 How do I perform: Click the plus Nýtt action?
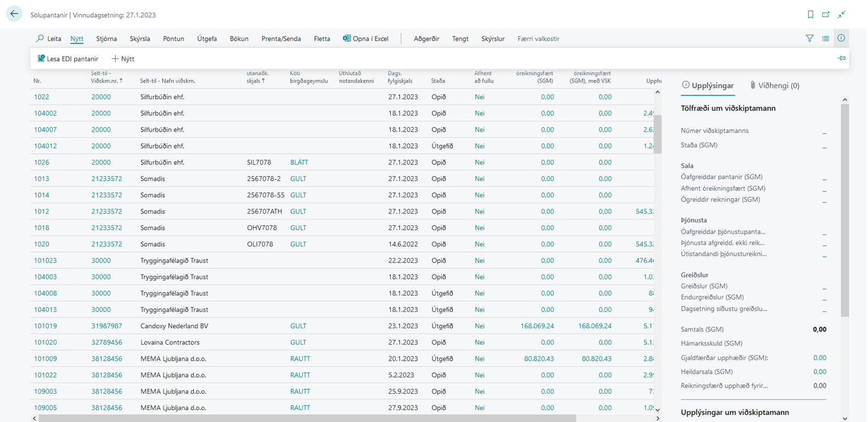123,59
